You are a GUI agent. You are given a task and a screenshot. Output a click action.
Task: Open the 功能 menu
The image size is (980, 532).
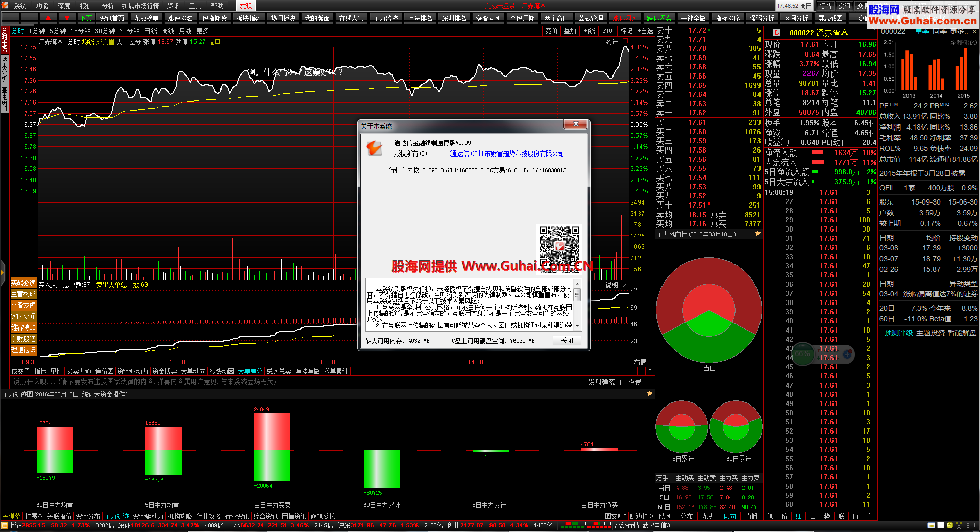point(42,6)
